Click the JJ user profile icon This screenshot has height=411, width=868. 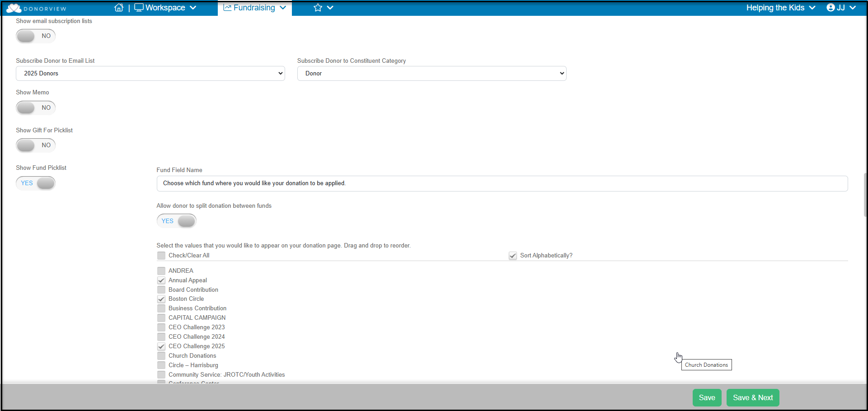pos(830,8)
